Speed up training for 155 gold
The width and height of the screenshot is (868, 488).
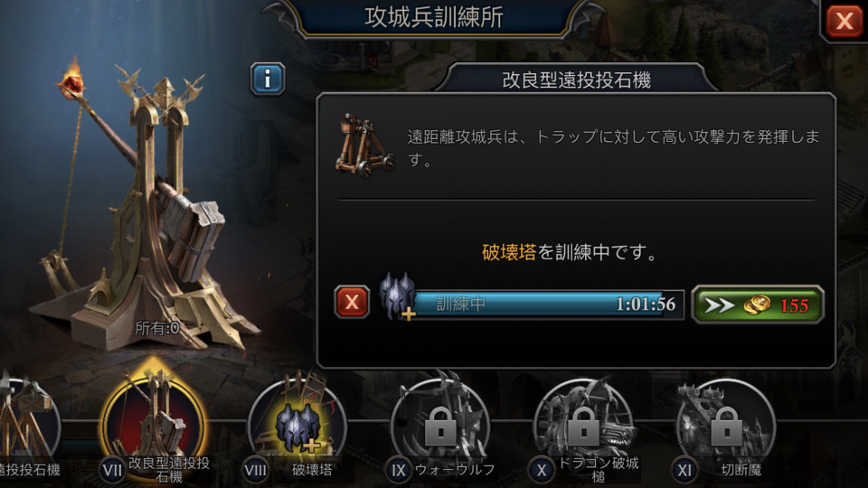758,305
